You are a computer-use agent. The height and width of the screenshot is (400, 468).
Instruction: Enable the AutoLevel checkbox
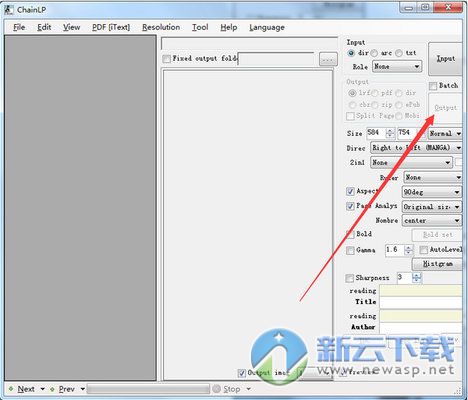click(423, 250)
